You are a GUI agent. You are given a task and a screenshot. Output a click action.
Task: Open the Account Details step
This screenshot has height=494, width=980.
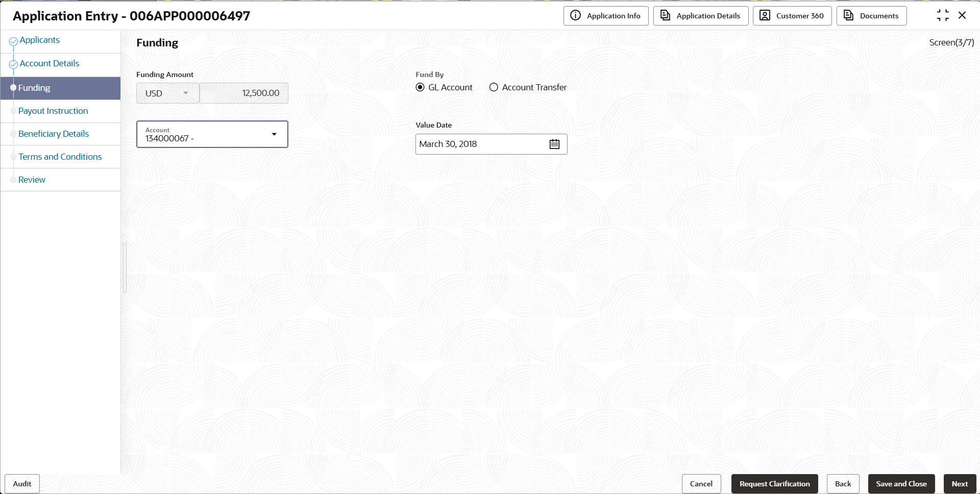coord(50,63)
